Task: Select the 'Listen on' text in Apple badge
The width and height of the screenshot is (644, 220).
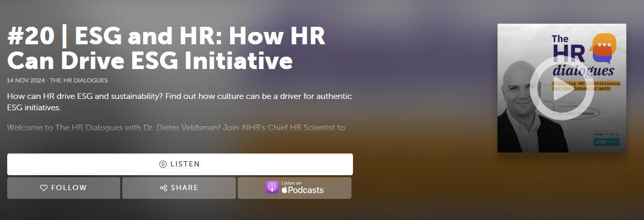Action: point(291,183)
